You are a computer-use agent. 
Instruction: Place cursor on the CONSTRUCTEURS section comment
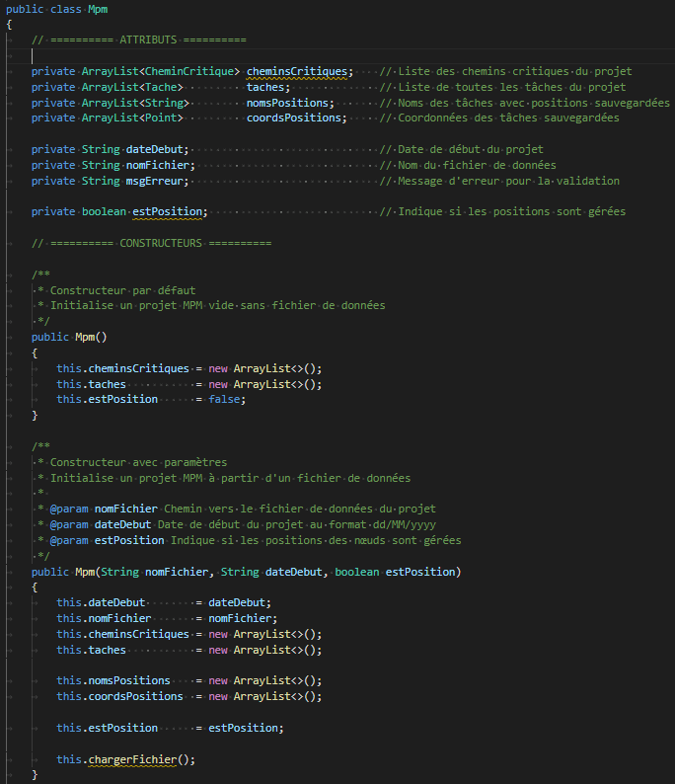151,243
